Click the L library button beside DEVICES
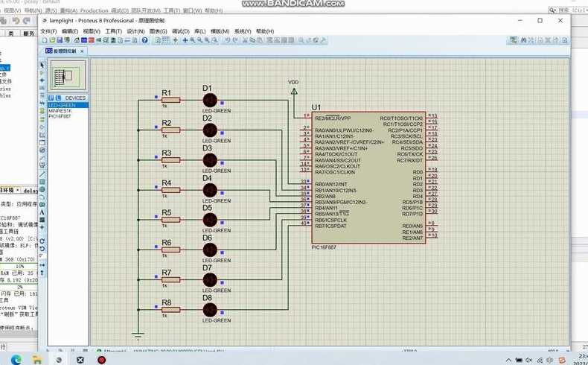This screenshot has width=588, height=365. coord(58,98)
